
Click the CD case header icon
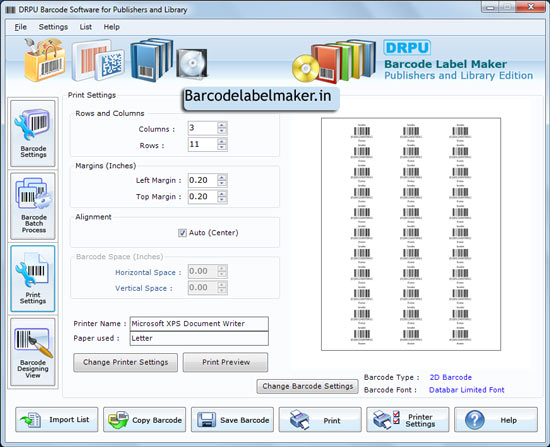(192, 64)
